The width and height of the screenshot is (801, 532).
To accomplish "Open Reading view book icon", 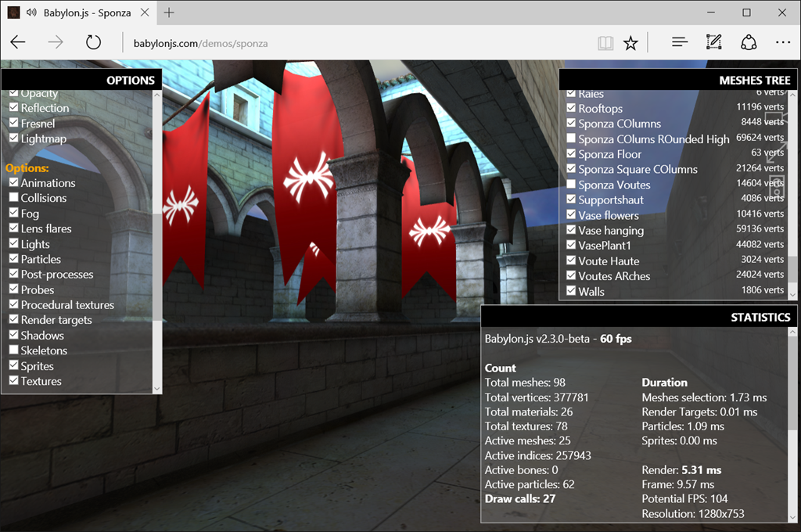I will click(605, 43).
